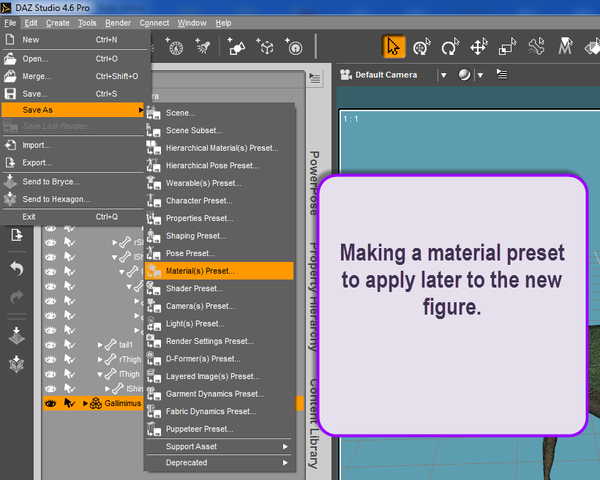Open the Render menu
The image size is (600, 480).
point(118,23)
